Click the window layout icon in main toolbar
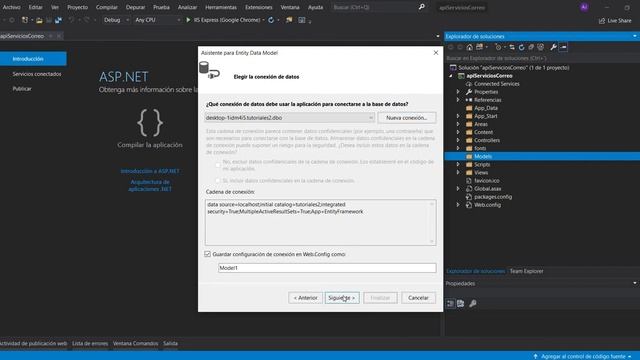640x360 pixels. pos(302,20)
